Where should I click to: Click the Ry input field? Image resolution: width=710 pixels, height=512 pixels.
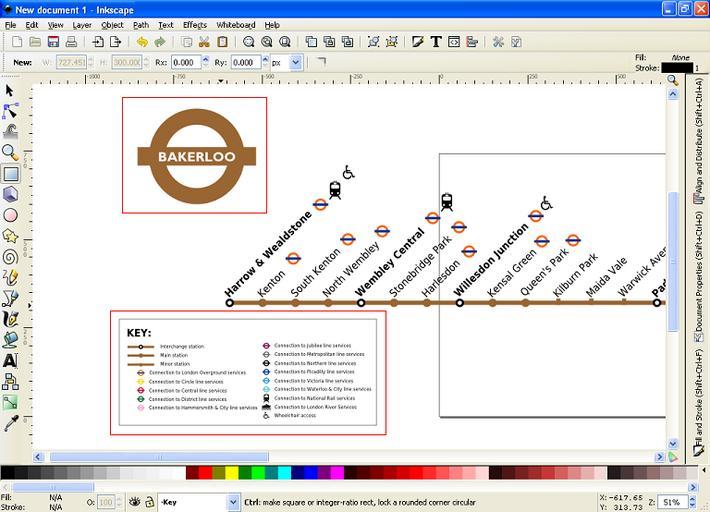pyautogui.click(x=246, y=62)
